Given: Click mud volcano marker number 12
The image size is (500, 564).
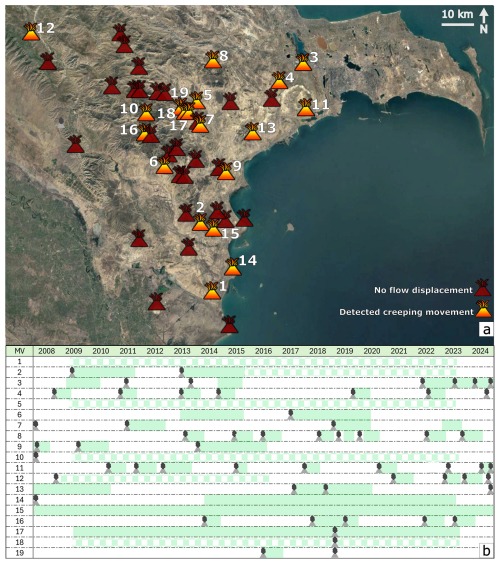Looking at the screenshot, I should click(31, 31).
